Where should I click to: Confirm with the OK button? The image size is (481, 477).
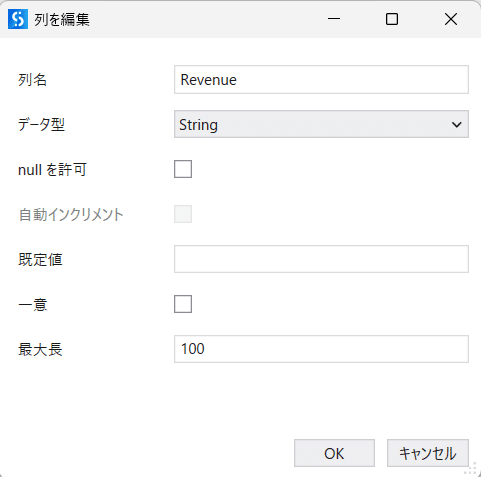334,453
